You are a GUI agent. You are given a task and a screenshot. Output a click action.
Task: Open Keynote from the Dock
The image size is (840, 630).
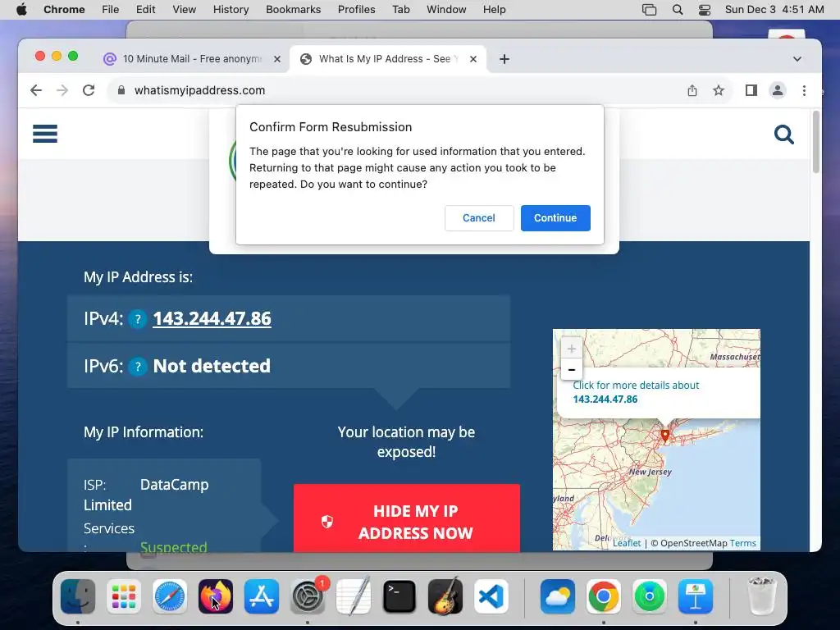(696, 596)
